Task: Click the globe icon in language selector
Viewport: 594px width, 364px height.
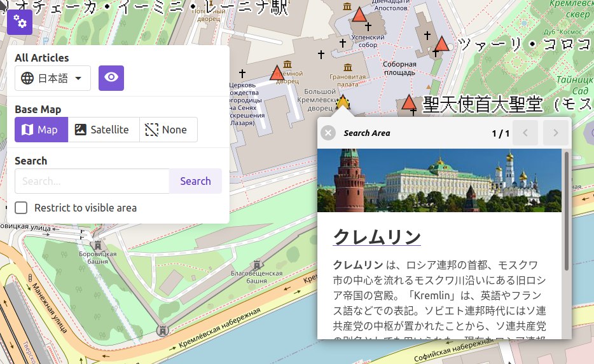Action: [27, 78]
